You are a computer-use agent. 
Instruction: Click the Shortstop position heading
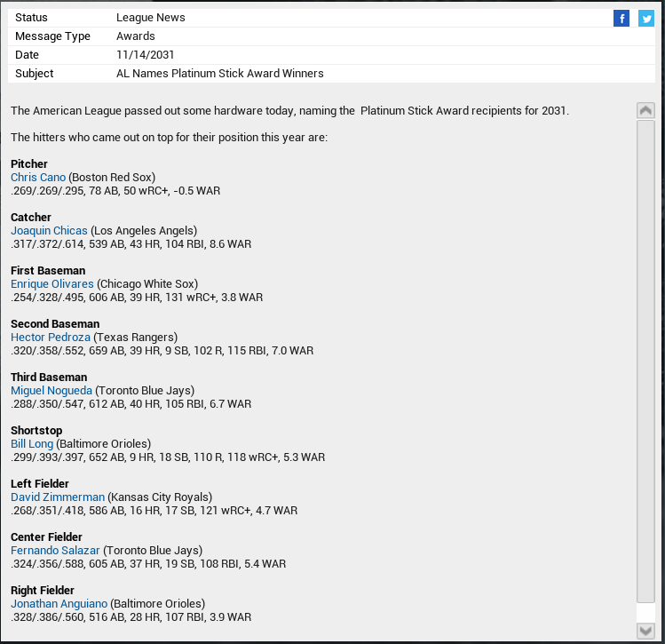coord(36,431)
